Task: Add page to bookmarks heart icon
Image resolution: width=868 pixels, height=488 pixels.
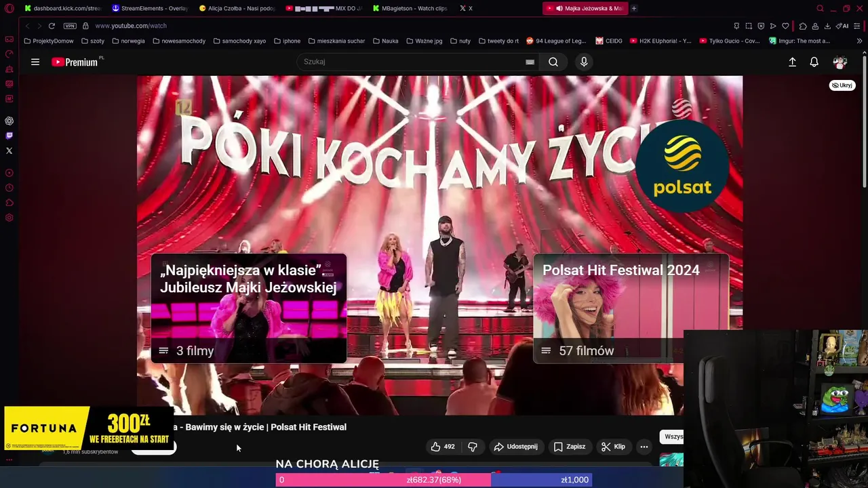Action: tap(785, 26)
